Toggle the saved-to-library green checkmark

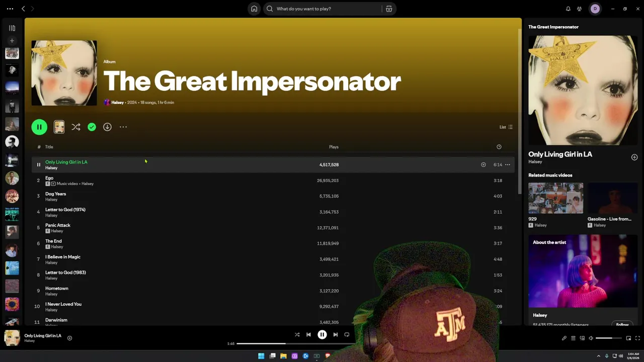pyautogui.click(x=92, y=127)
